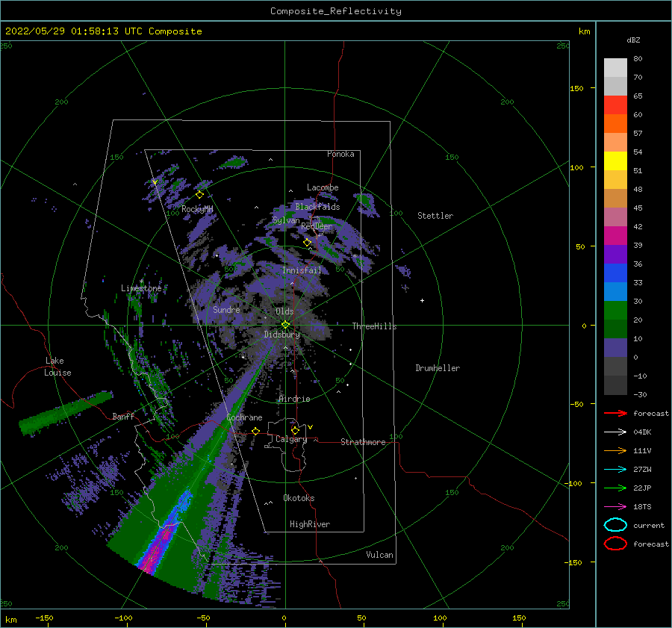Select the slate purple 10 dBZ swatch
Screen dimensions: 672x628
click(x=615, y=347)
